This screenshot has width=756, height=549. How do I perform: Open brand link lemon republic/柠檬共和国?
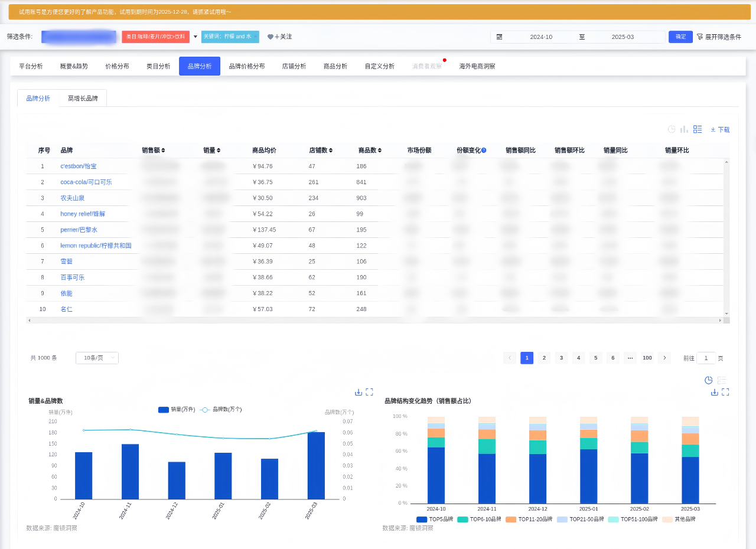tap(96, 246)
